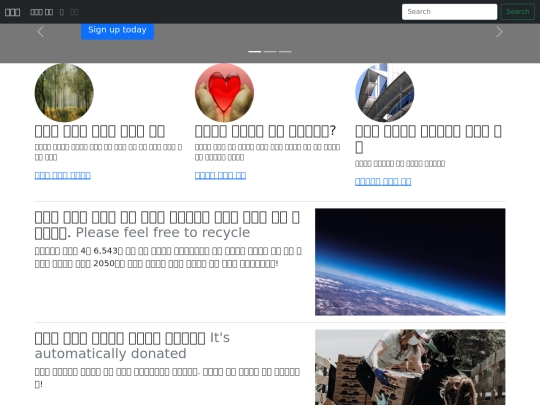
Task: Click the Sign up today button
Action: [117, 30]
